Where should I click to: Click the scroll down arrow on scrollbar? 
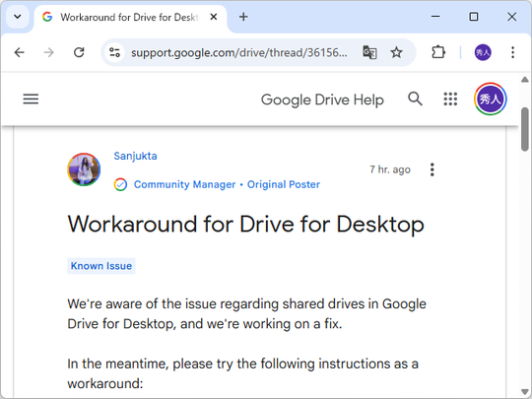524,391
